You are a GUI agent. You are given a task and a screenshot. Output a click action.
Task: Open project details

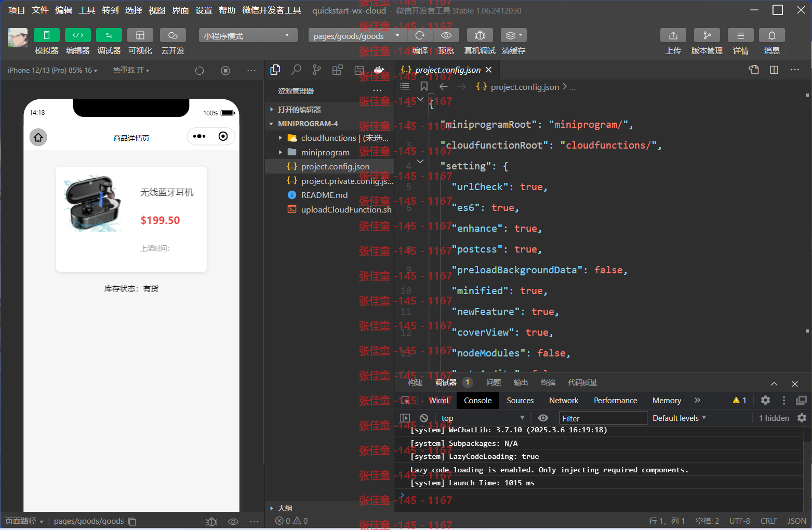[x=741, y=35]
